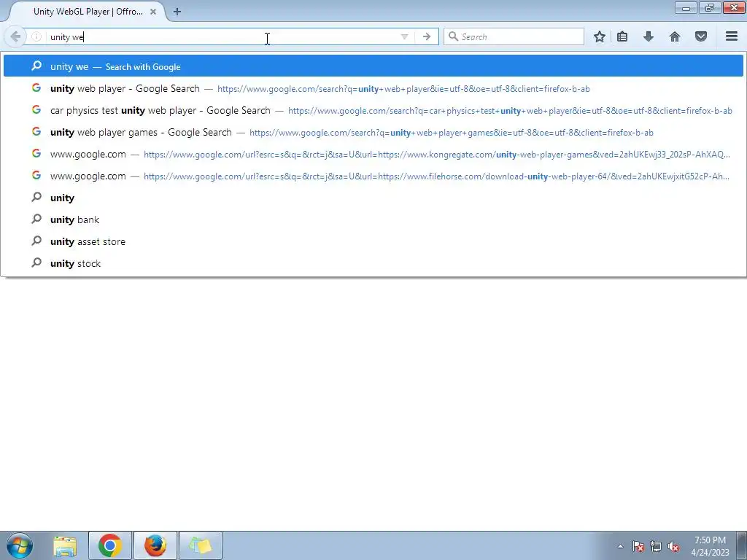747x560 pixels.
Task: Click Google icon beside 'unity web player' entry
Action: 36,87
